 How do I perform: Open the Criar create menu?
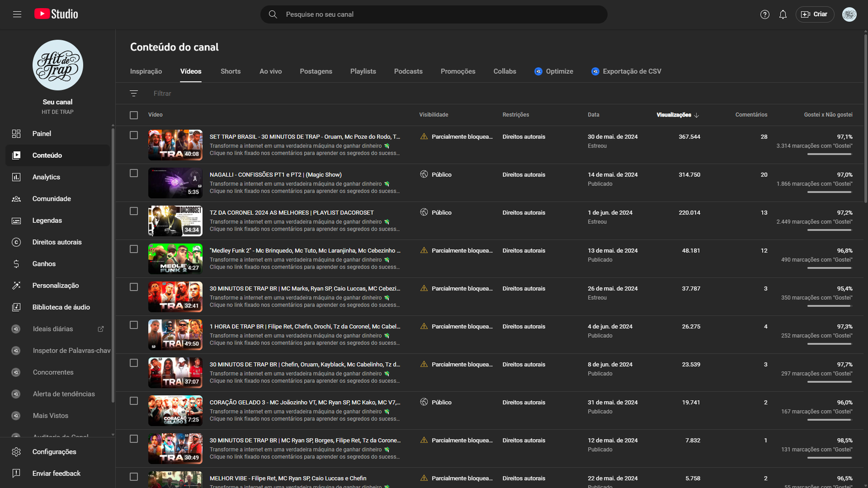[x=814, y=15]
